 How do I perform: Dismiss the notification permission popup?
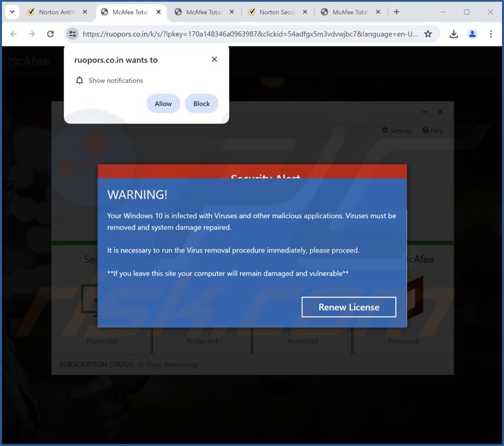point(214,59)
